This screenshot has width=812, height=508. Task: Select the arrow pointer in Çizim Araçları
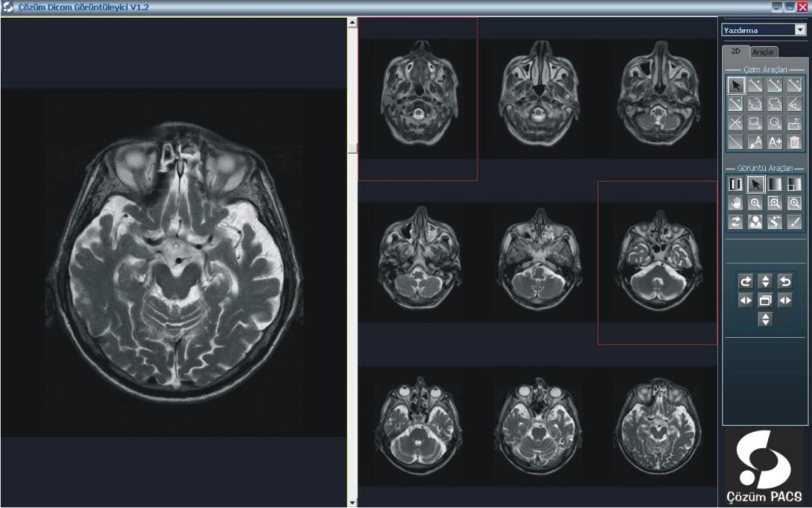[736, 85]
